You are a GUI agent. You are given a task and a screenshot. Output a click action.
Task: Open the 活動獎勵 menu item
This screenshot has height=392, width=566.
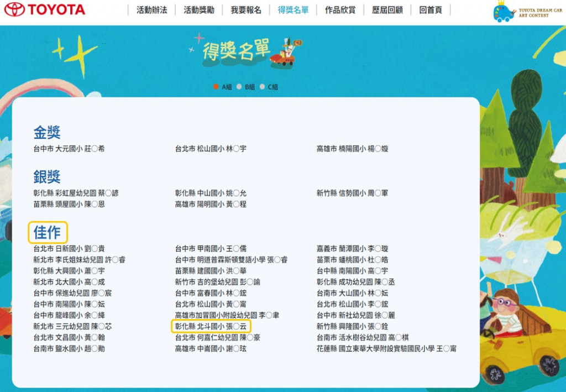click(198, 10)
